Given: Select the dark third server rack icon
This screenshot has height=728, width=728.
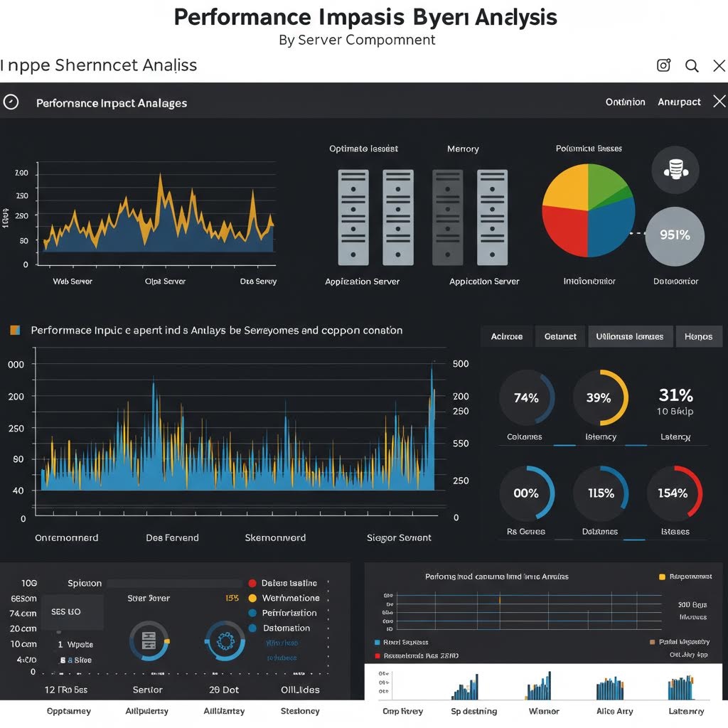Looking at the screenshot, I should pyautogui.click(x=446, y=217).
